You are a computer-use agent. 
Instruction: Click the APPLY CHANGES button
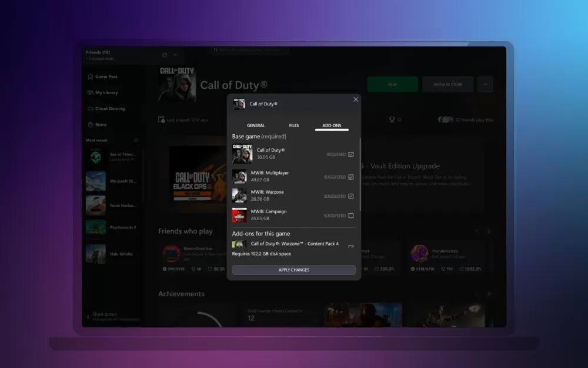point(294,270)
